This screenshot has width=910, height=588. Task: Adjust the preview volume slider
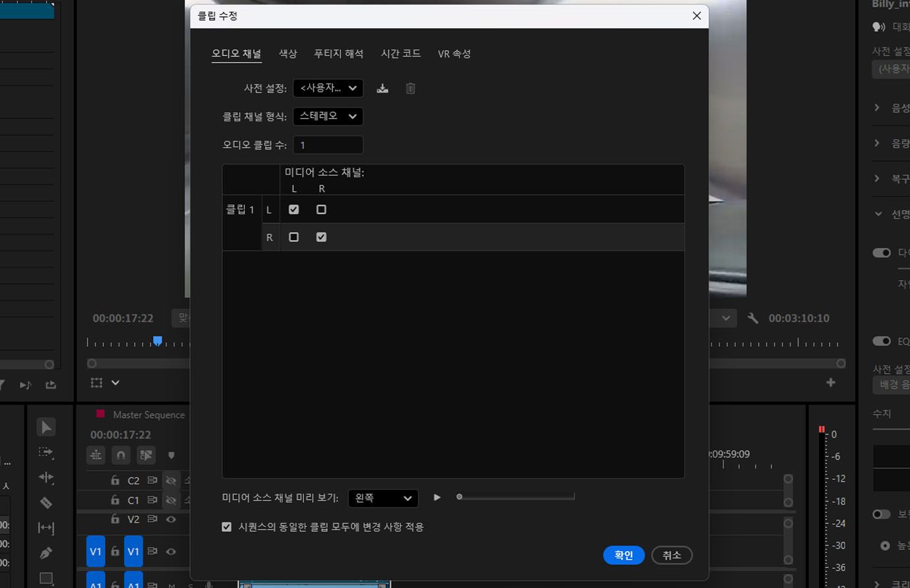pos(460,496)
